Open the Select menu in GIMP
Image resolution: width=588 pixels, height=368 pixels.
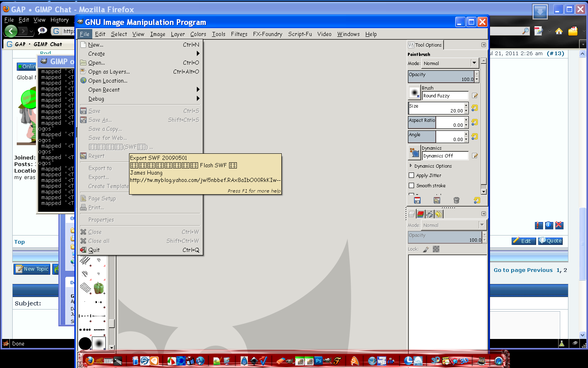click(119, 34)
